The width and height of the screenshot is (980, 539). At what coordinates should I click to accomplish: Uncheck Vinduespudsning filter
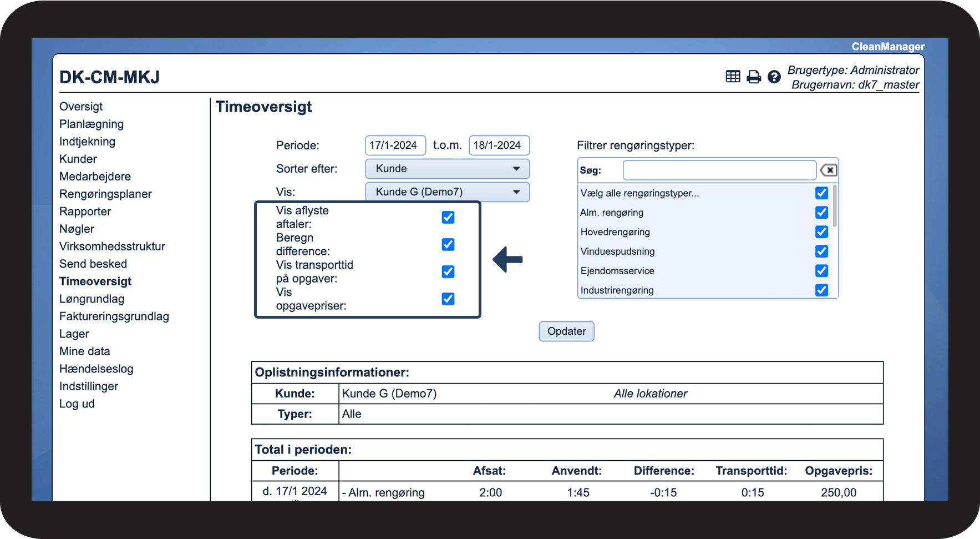tap(821, 251)
